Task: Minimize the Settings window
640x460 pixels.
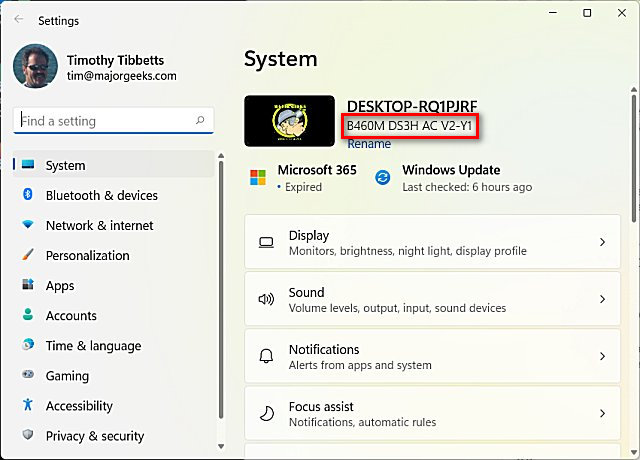Action: [553, 13]
